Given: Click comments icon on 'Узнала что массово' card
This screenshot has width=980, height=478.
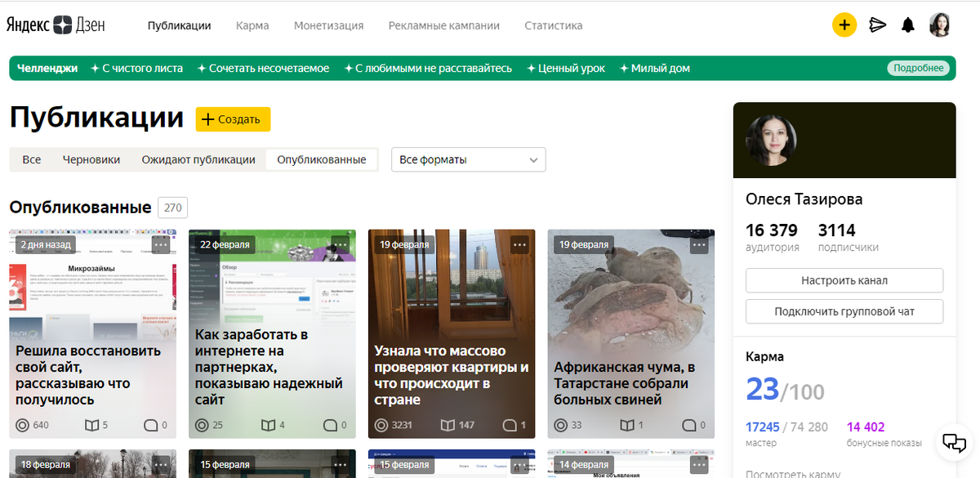Looking at the screenshot, I should click(x=510, y=425).
